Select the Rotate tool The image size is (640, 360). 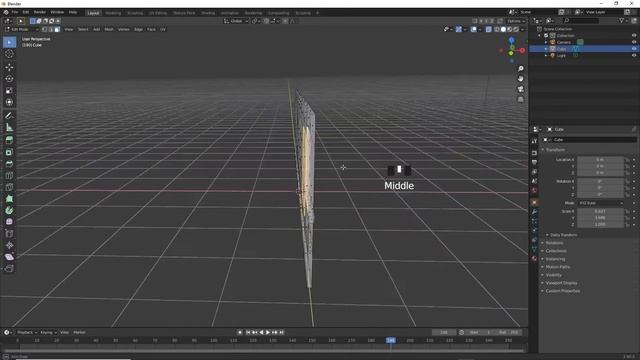tap(9, 79)
